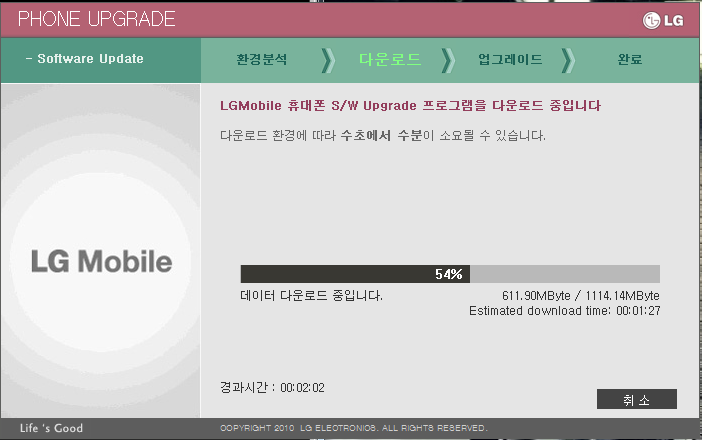The image size is (702, 440).
Task: Click the chevron after 환경분석
Action: (x=328, y=60)
